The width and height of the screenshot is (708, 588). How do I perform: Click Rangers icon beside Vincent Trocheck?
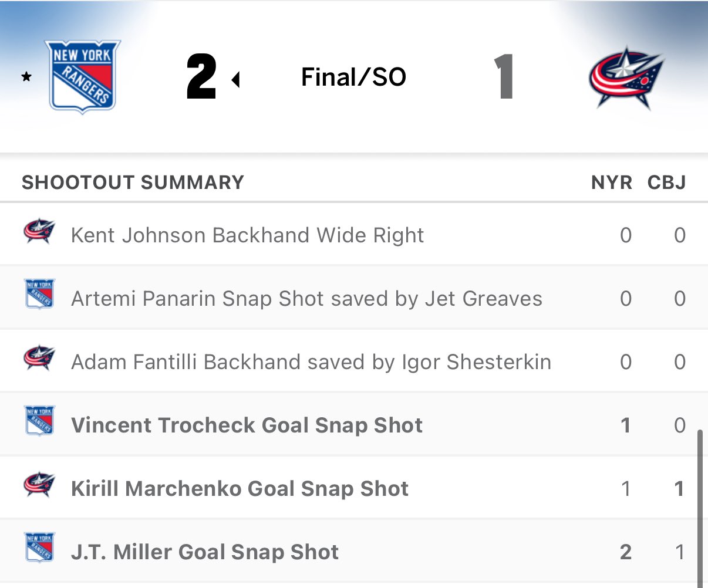(x=39, y=420)
